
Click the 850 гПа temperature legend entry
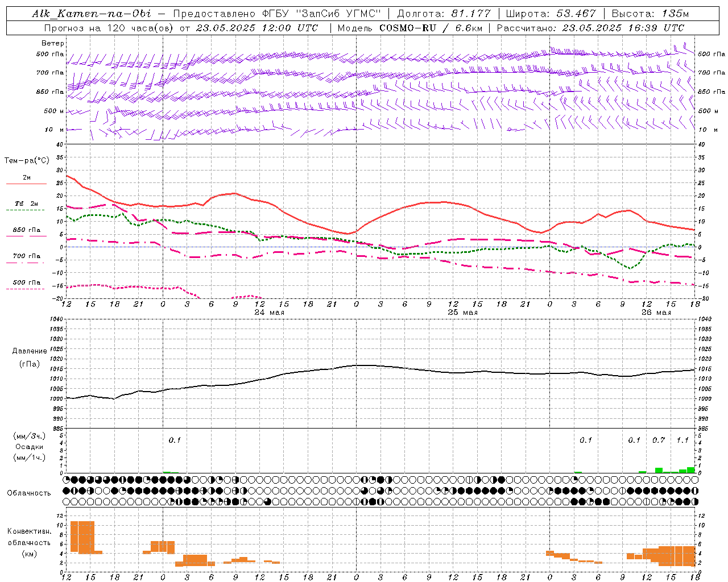tap(26, 230)
